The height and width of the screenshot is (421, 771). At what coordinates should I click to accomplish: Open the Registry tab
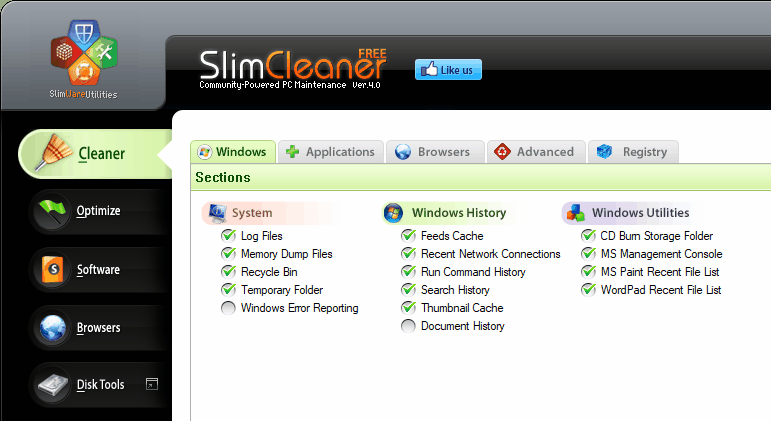[633, 152]
